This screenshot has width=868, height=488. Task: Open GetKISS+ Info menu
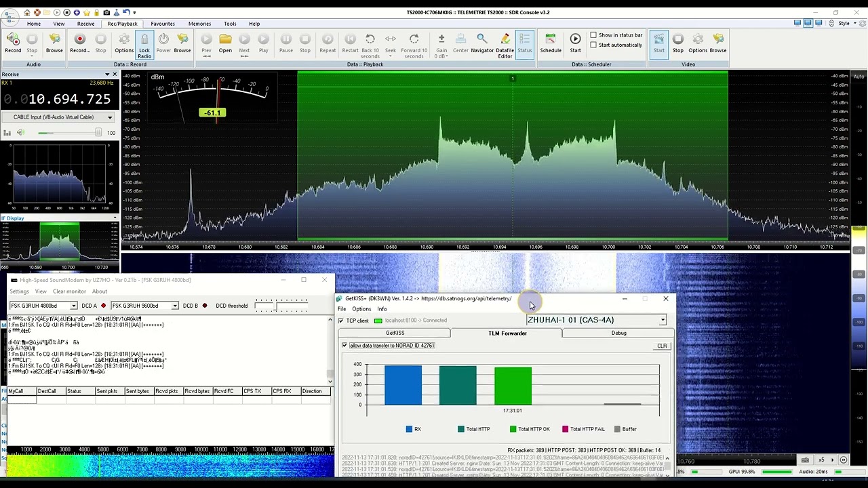coord(382,309)
